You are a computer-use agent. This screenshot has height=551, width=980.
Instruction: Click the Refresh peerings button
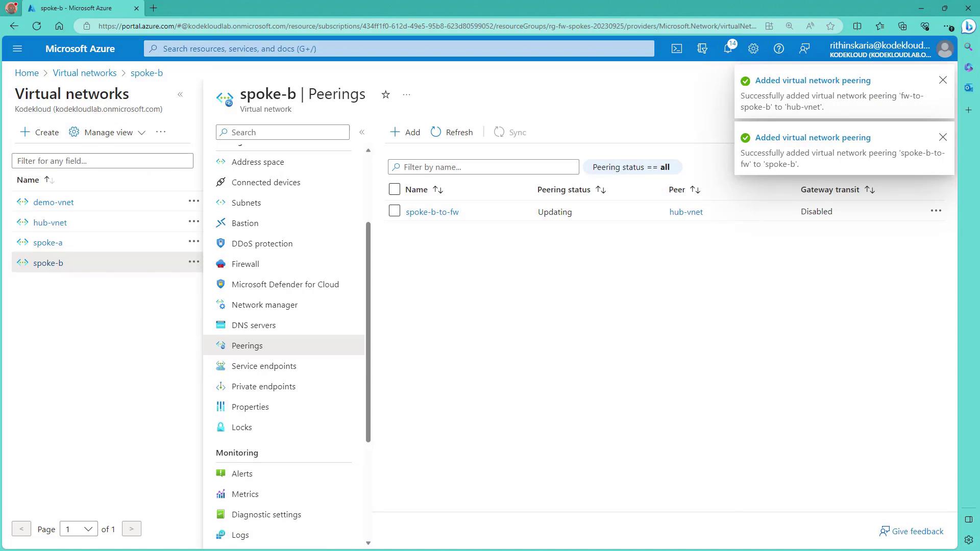click(x=452, y=132)
